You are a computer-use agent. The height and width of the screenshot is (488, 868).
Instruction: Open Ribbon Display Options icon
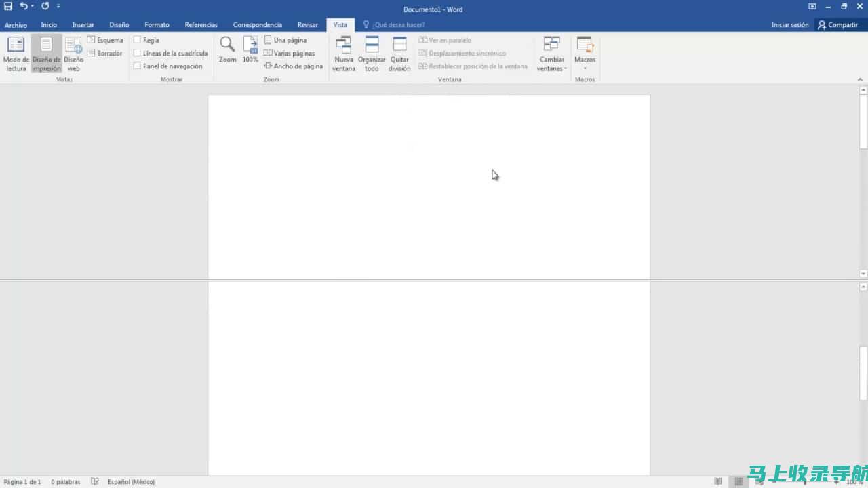click(812, 6)
